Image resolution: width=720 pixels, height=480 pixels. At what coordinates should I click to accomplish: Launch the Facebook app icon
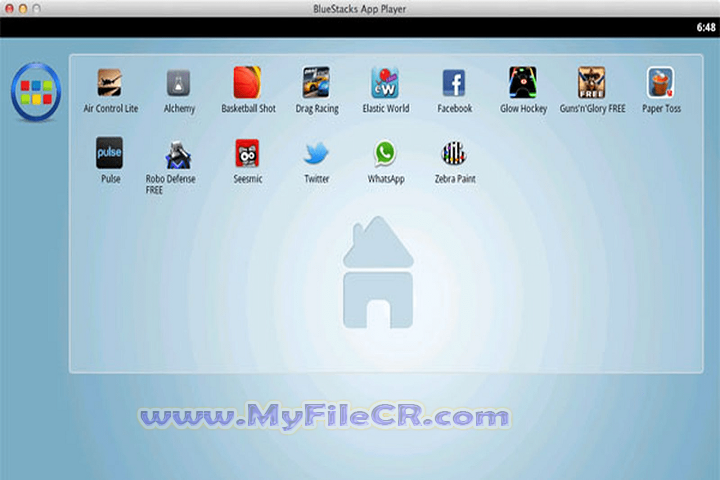point(454,83)
